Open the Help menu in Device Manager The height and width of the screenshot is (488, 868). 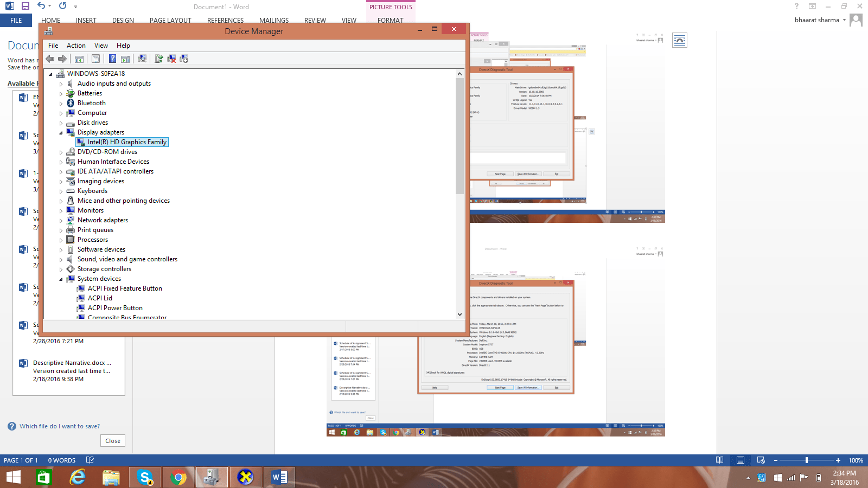[x=123, y=46]
